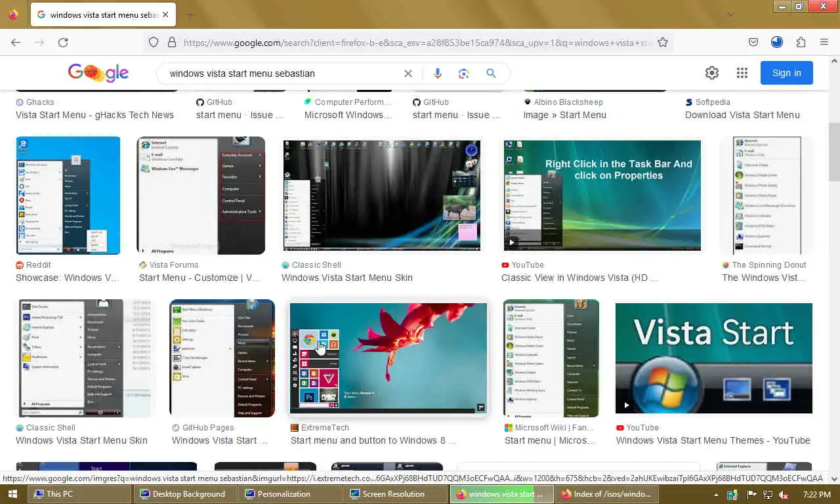Open the Windows Vista Start Menu Themes link

[x=713, y=440]
